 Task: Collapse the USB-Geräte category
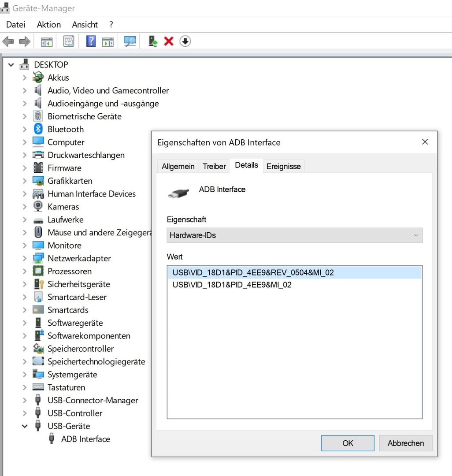(25, 426)
